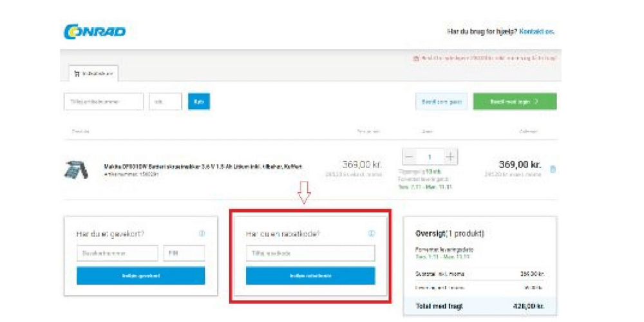This screenshot has width=644, height=322.
Task: Decrease product quantity with minus button
Action: 410,156
